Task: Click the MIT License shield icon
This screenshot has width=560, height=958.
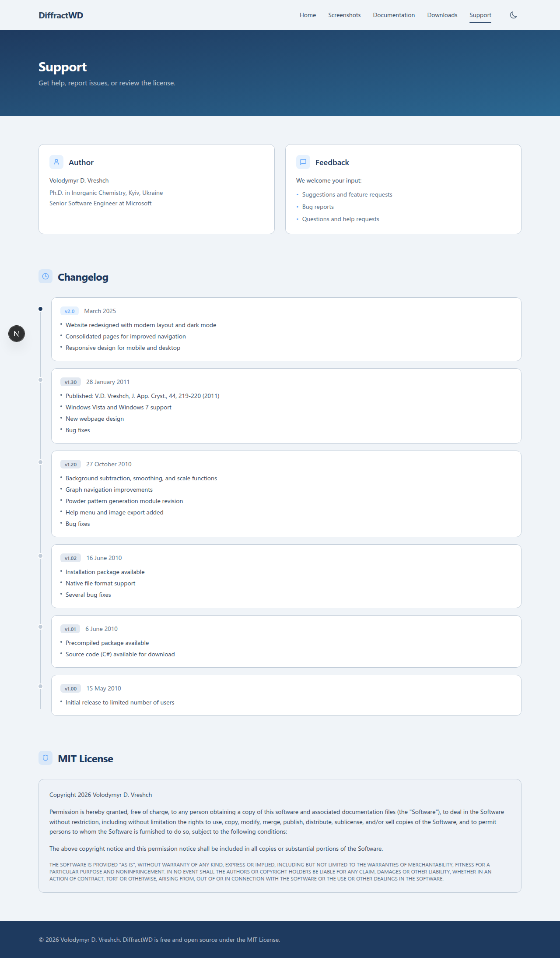Action: coord(45,758)
